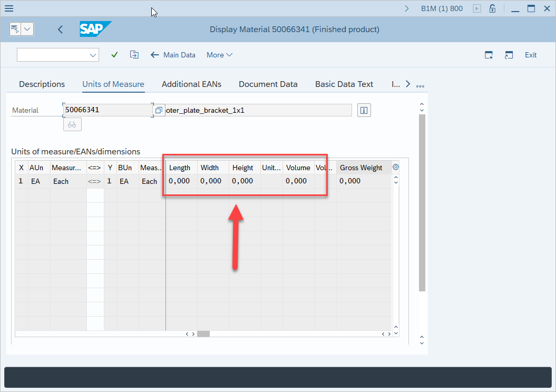Click the Unit of dimension column header
556x392 pixels.
(x=271, y=168)
